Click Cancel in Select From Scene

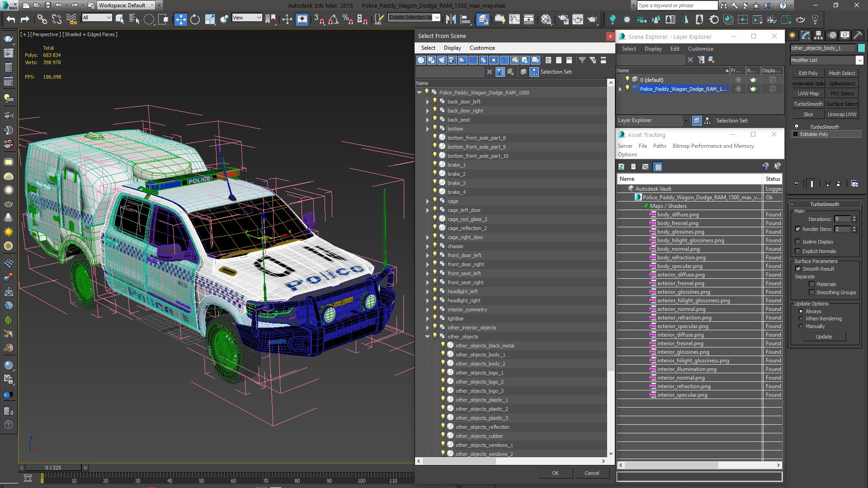(x=592, y=473)
